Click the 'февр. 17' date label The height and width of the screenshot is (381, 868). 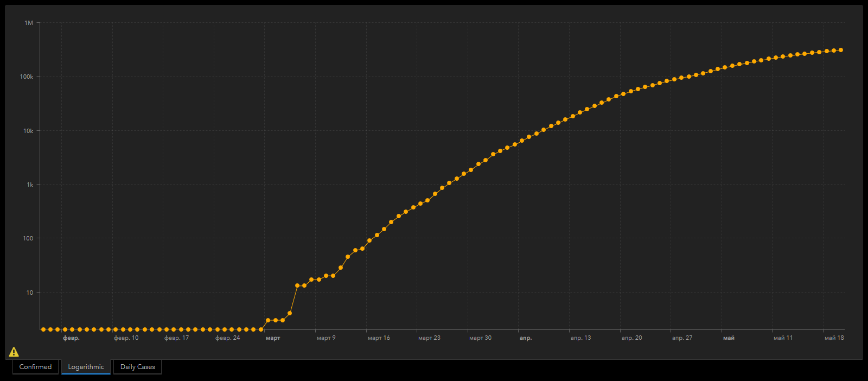click(x=176, y=338)
